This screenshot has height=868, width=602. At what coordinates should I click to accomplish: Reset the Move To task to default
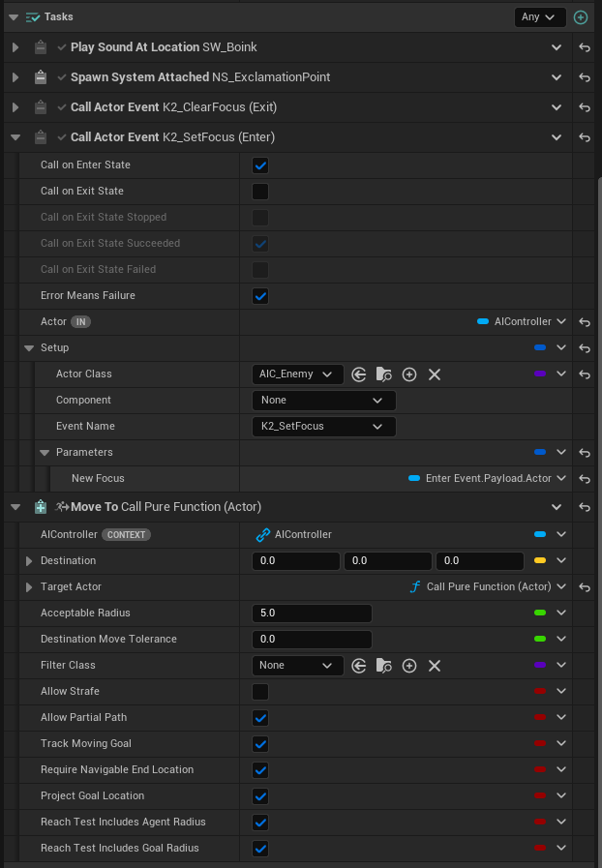585,507
